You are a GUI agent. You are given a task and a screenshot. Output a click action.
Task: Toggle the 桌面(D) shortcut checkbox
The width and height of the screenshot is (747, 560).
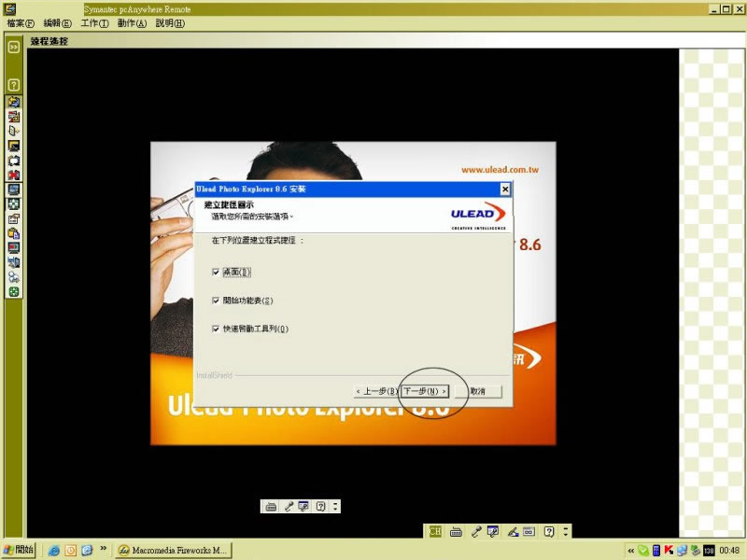[216, 272]
